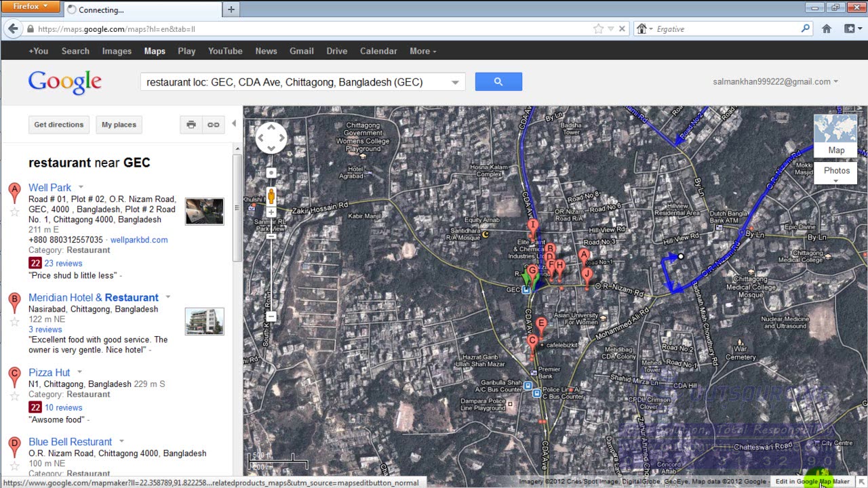Screen dimensions: 868x488
Task: Click the link chain icon button
Action: click(x=214, y=125)
